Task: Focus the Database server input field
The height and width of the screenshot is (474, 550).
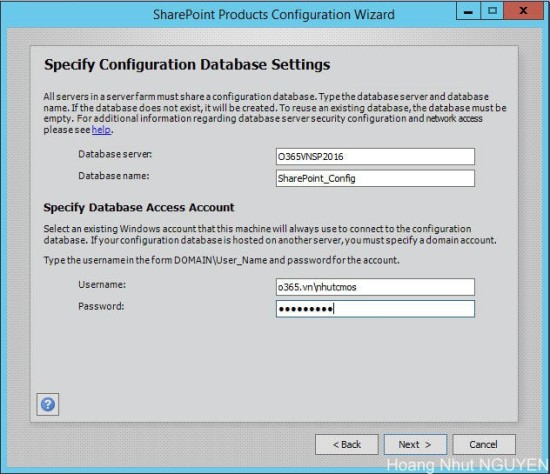Action: [x=375, y=156]
